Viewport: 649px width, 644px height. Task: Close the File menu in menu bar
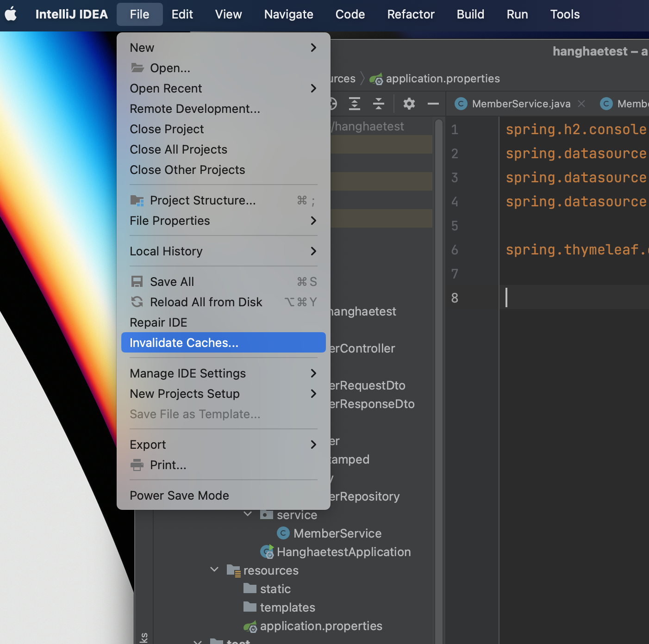pos(139,14)
